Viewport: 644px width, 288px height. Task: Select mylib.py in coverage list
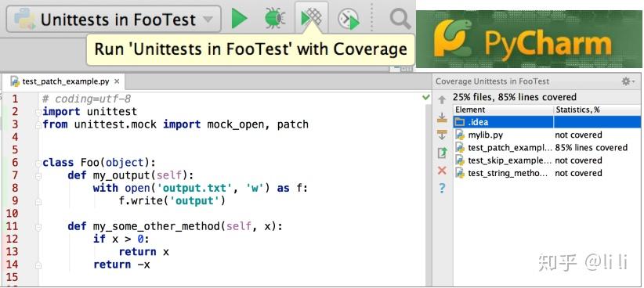coord(547,135)
